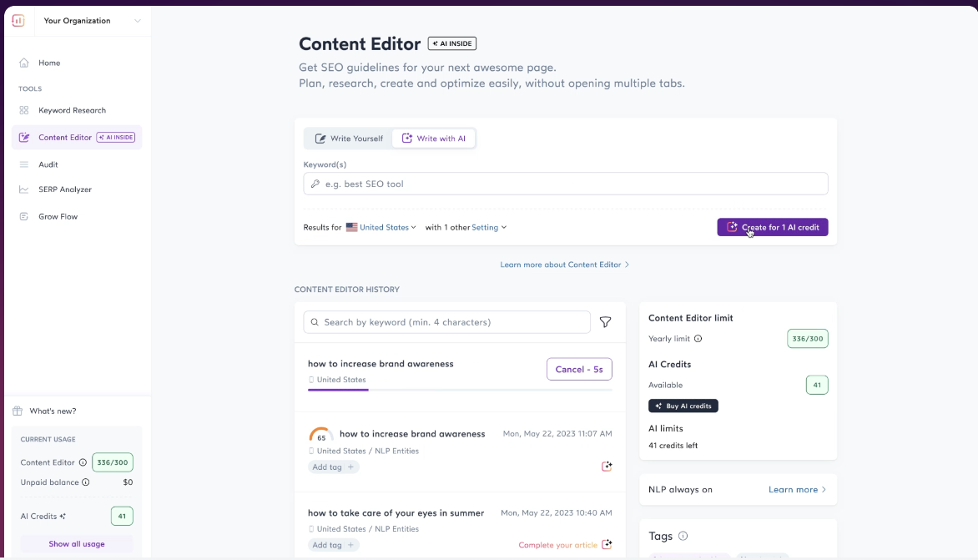Cancel the brand awareness query creation

tap(579, 369)
